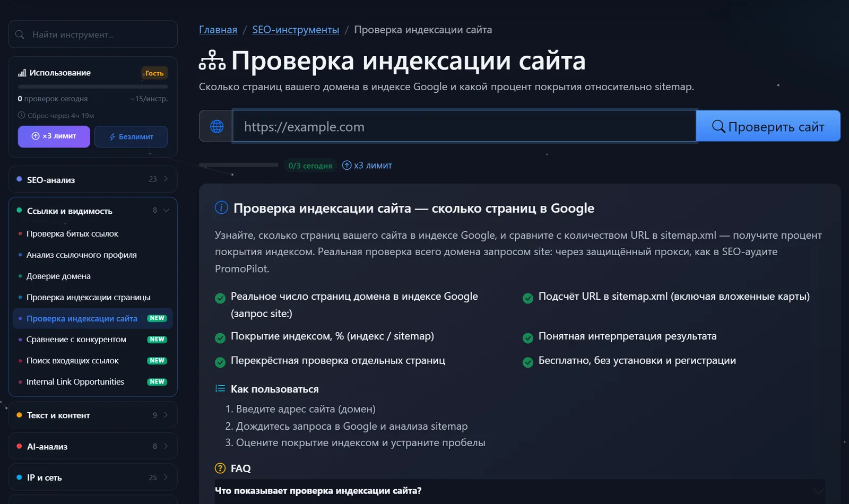Open Поиск входящих ссылок tool
This screenshot has height=504, width=849.
pos(93,361)
